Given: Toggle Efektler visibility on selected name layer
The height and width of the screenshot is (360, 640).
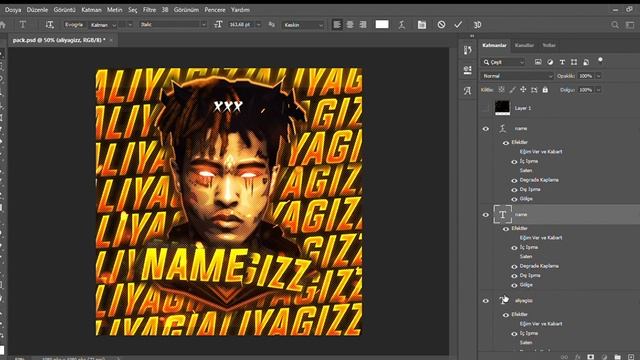Looking at the screenshot, I should click(x=506, y=229).
